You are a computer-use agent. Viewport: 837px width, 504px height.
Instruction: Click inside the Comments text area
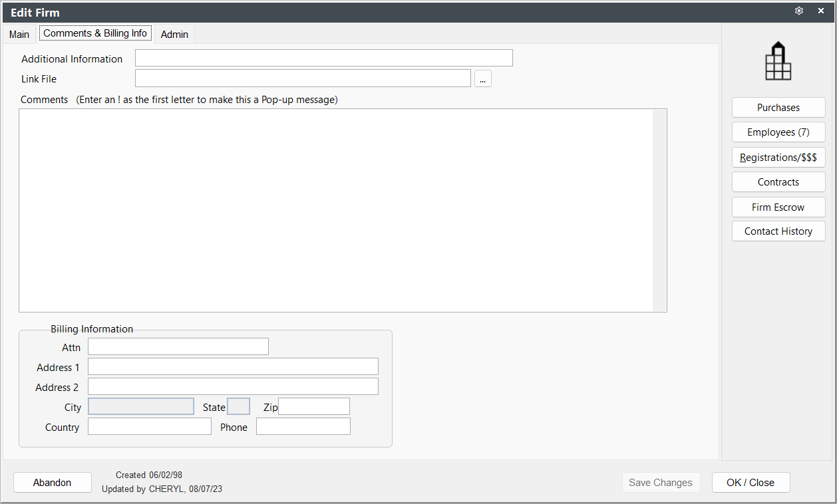pos(336,210)
